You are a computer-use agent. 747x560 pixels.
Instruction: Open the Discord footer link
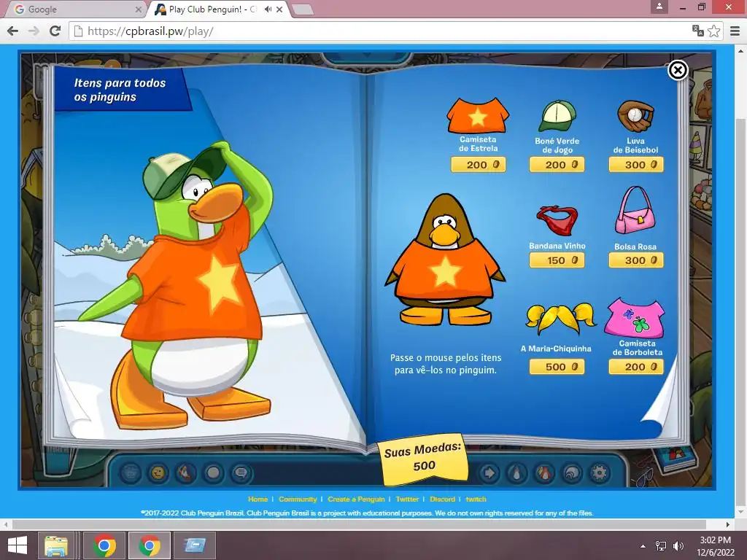442,499
